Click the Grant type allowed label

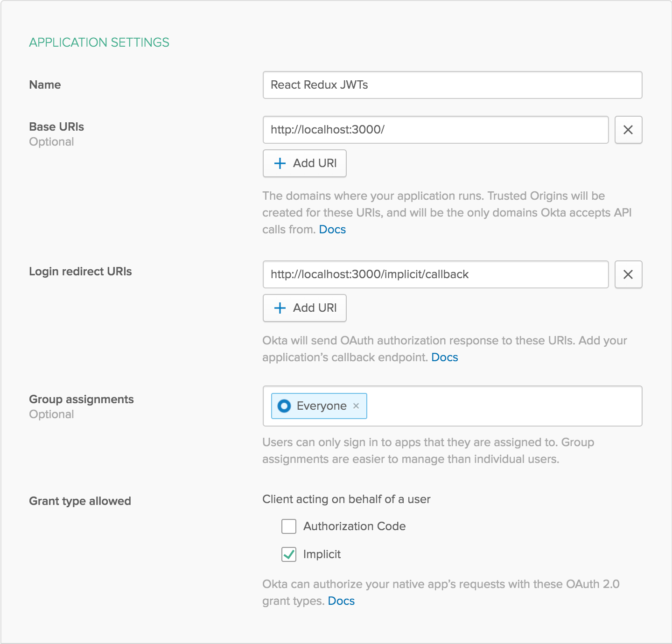(80, 501)
